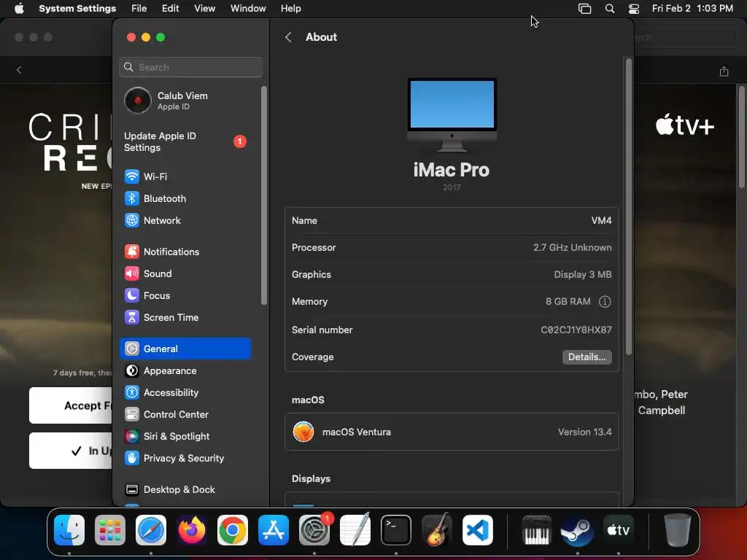The height and width of the screenshot is (560, 747).
Task: Open Terminal from the Dock
Action: [x=396, y=531]
